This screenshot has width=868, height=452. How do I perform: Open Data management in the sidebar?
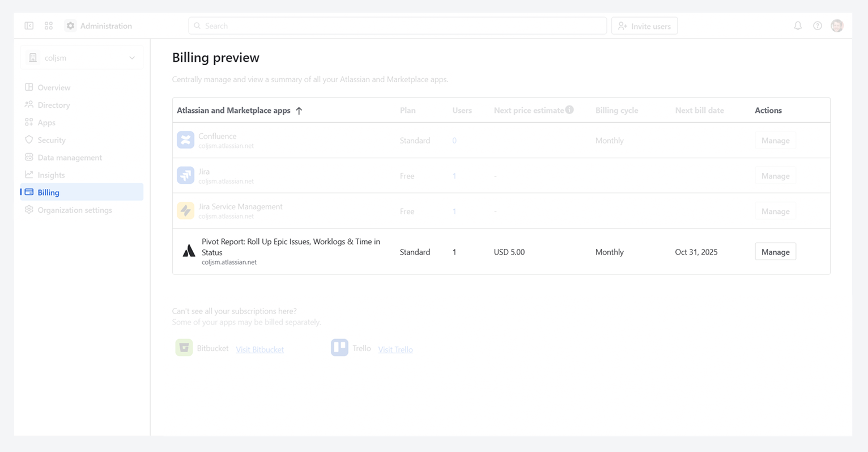coord(82,158)
